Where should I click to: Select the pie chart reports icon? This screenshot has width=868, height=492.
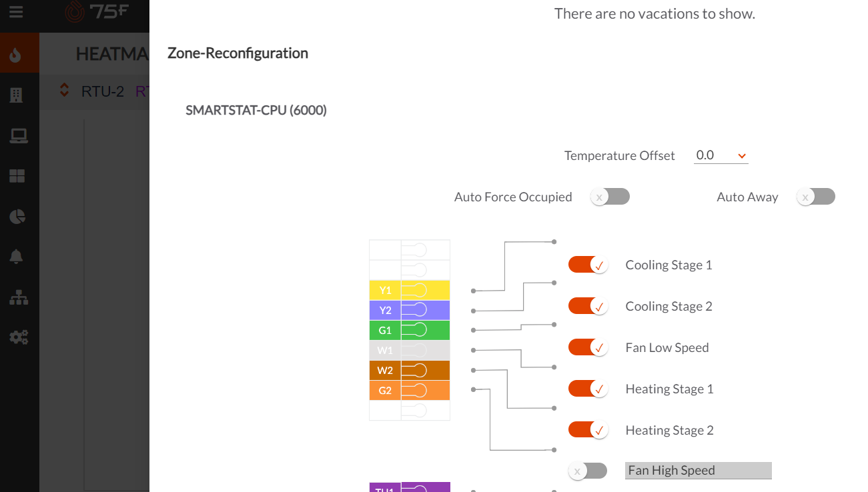point(18,216)
